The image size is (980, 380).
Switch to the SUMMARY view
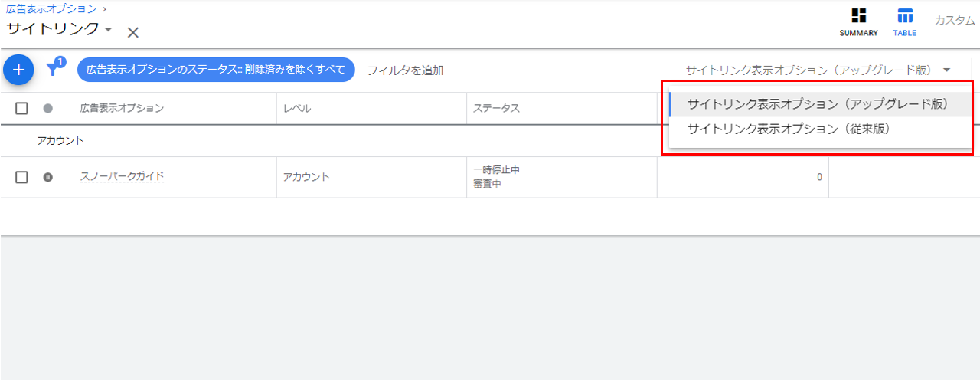(858, 22)
